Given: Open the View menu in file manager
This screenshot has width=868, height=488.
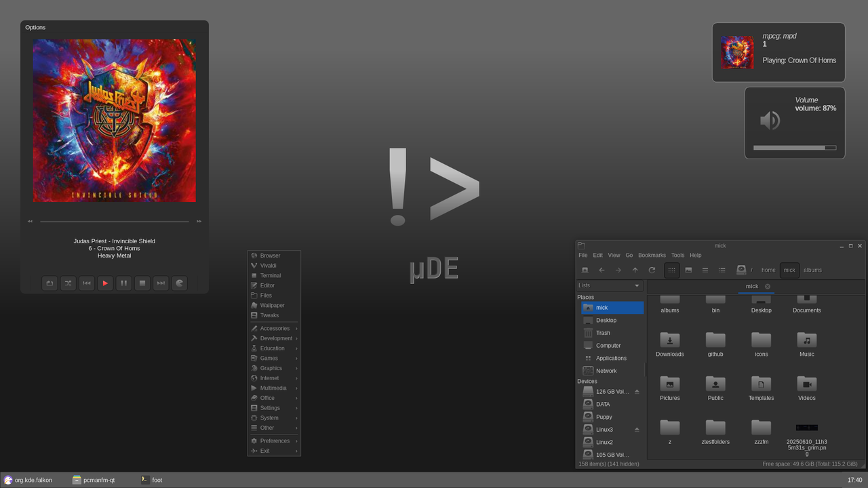Looking at the screenshot, I should 614,255.
